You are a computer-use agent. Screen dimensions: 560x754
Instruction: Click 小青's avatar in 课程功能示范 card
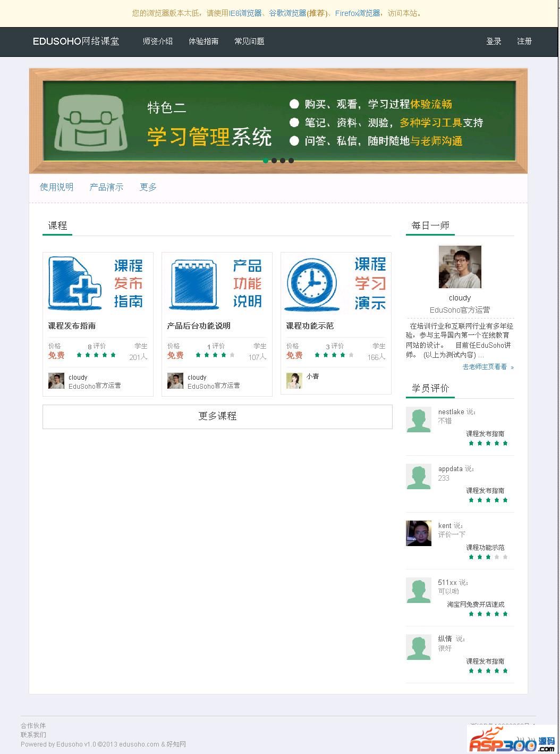click(x=294, y=381)
